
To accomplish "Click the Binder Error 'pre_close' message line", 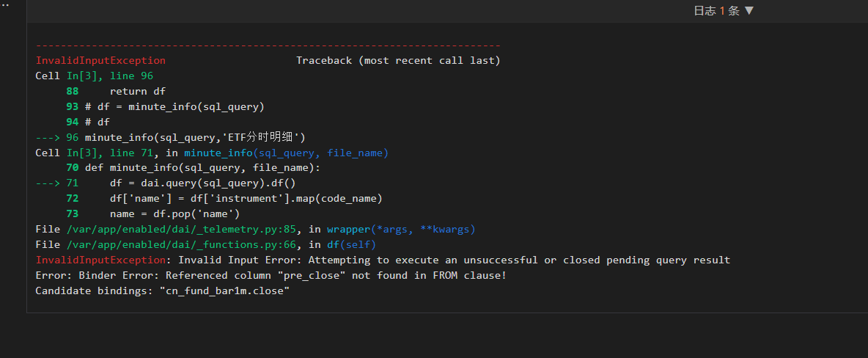I will point(271,276).
